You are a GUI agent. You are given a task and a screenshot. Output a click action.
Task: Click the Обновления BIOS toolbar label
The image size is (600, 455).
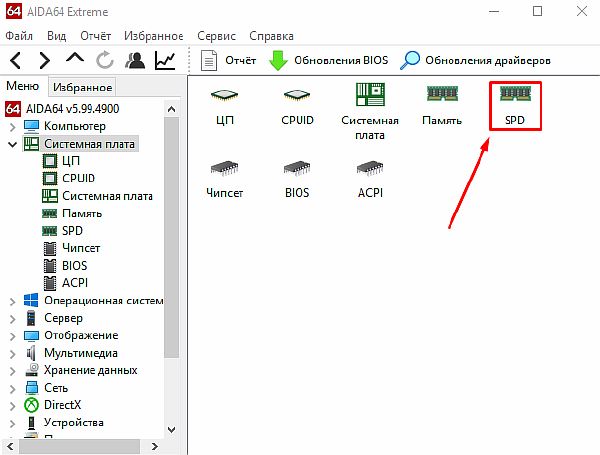tap(341, 60)
